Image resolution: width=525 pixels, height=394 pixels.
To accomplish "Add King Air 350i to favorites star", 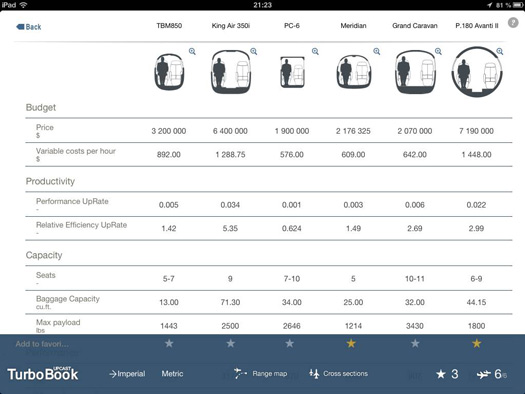I will 231,343.
